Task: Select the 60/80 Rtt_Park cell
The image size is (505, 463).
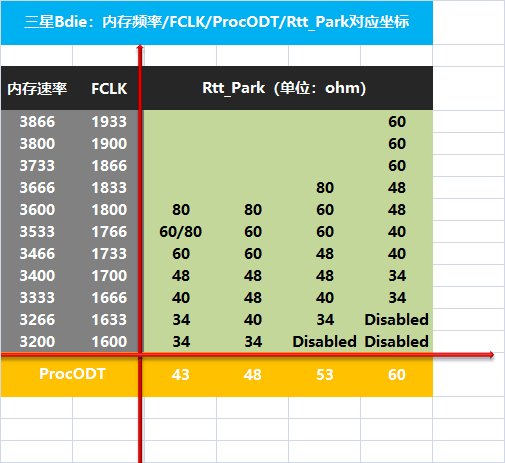Action: coord(180,232)
